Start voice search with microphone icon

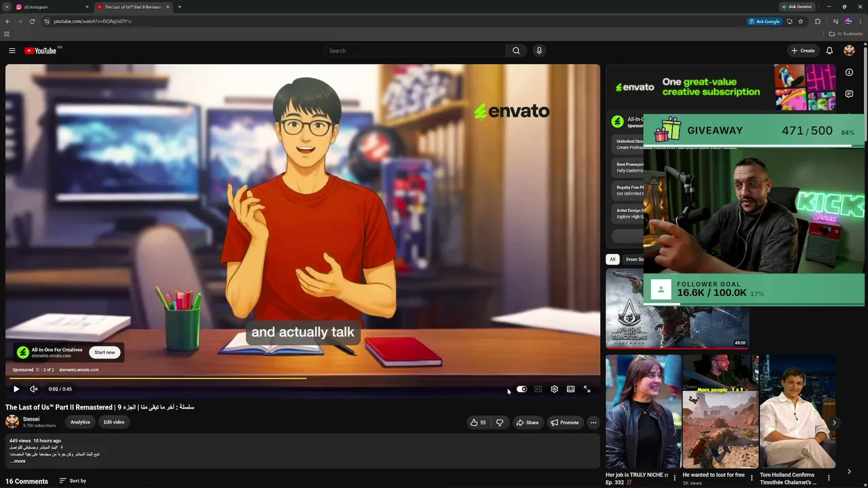[x=539, y=51]
